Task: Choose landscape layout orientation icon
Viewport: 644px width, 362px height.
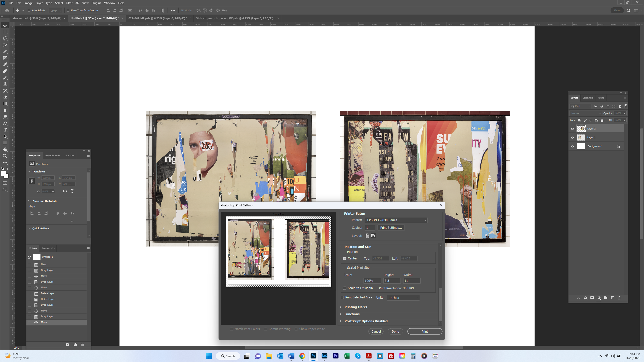Action: pyautogui.click(x=373, y=236)
